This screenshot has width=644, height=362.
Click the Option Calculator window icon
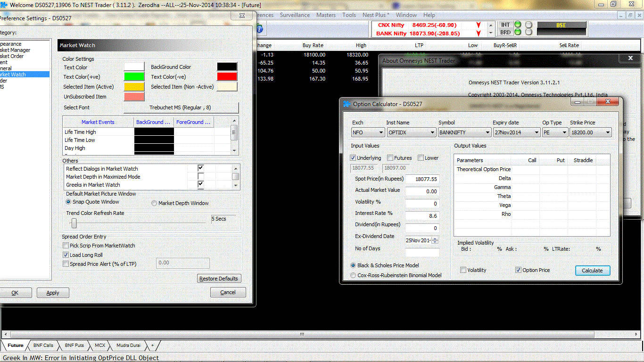point(347,104)
